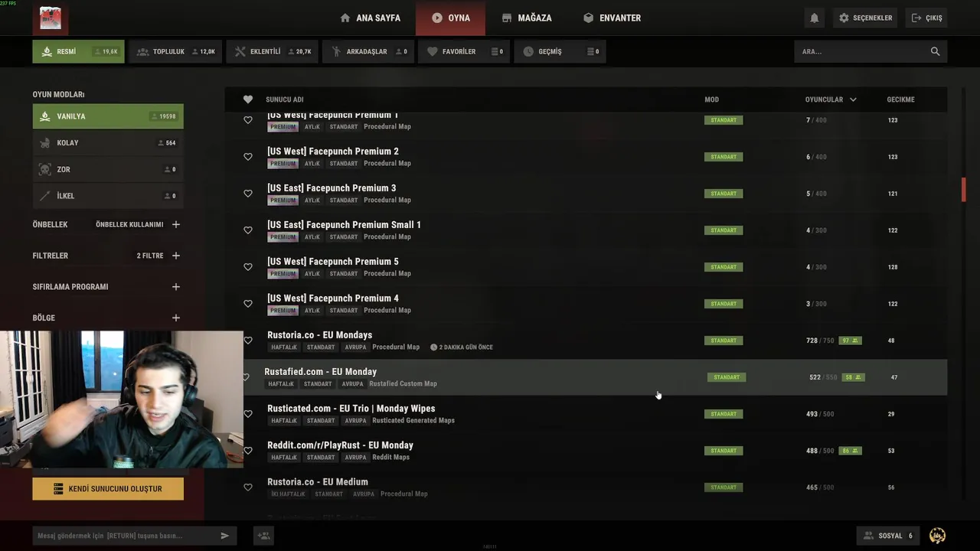The image size is (980, 551).
Task: Select Vanilya game mode
Action: pos(108,116)
